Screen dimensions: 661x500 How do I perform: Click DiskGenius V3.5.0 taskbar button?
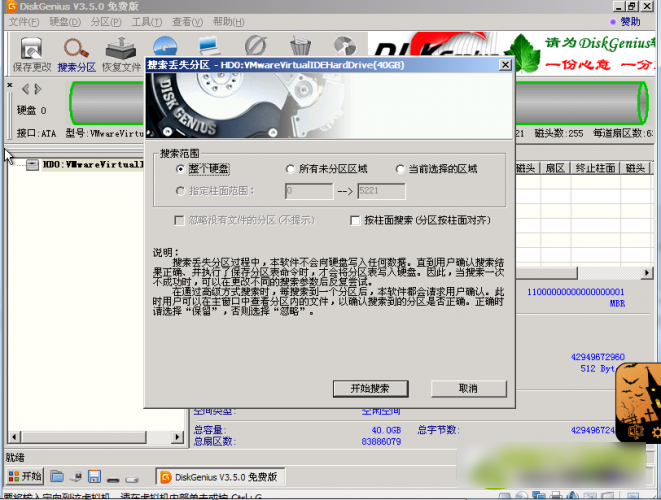point(220,477)
